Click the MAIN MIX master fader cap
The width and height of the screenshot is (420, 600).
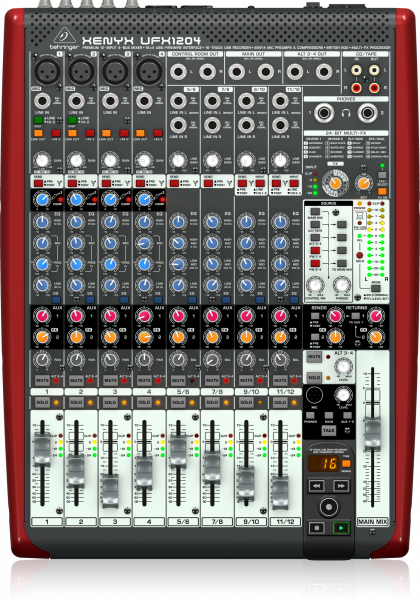click(372, 434)
